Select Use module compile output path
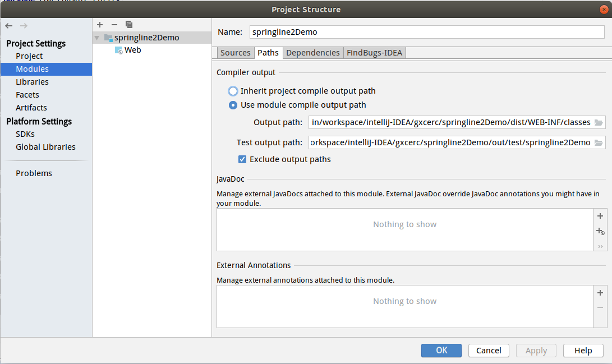This screenshot has width=612, height=364. [233, 105]
